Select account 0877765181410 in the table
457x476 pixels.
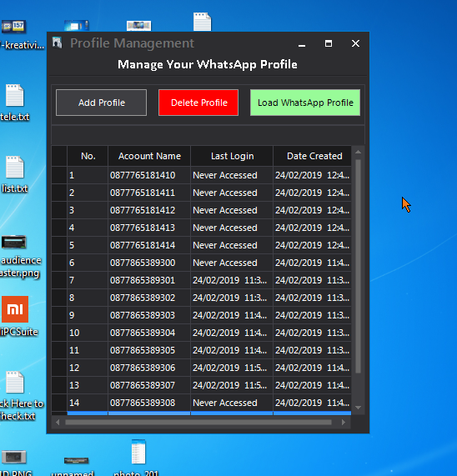pyautogui.click(x=149, y=175)
